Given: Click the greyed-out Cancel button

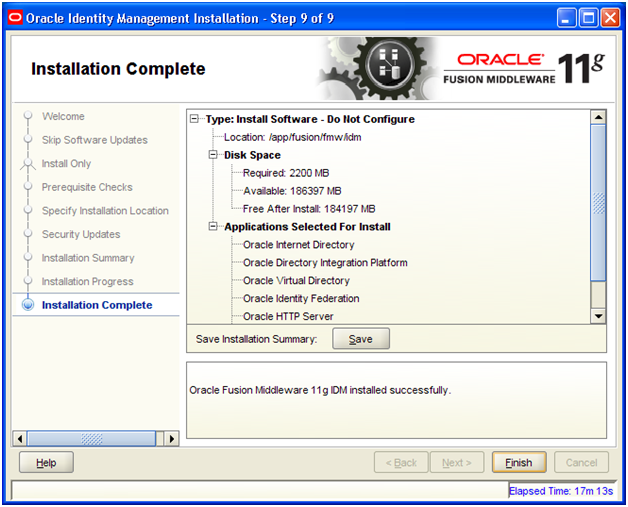Looking at the screenshot, I should coord(581,463).
